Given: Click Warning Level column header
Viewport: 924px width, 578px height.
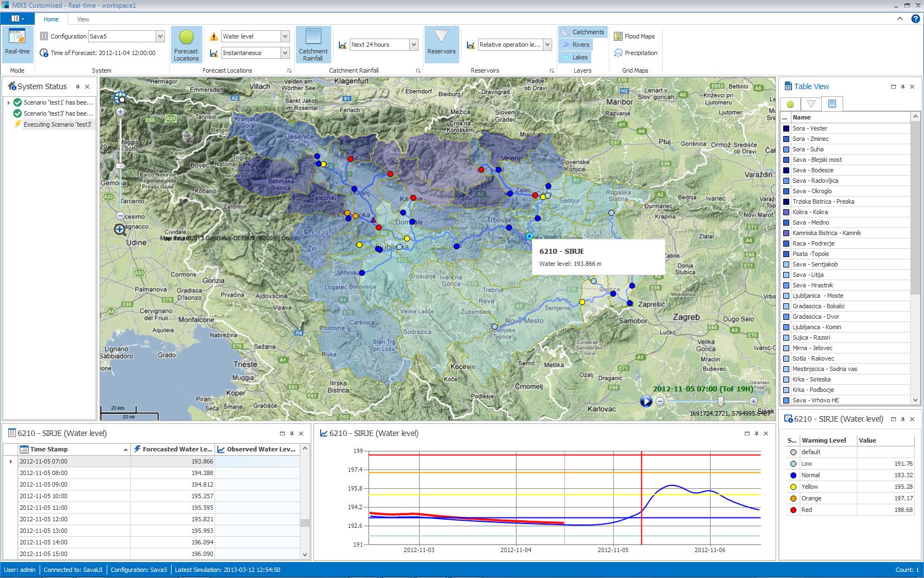Looking at the screenshot, I should click(828, 440).
